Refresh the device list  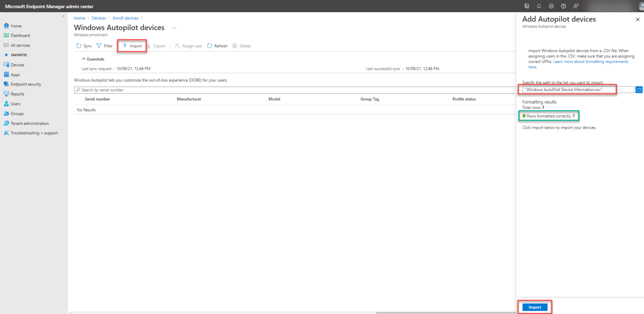pos(217,46)
